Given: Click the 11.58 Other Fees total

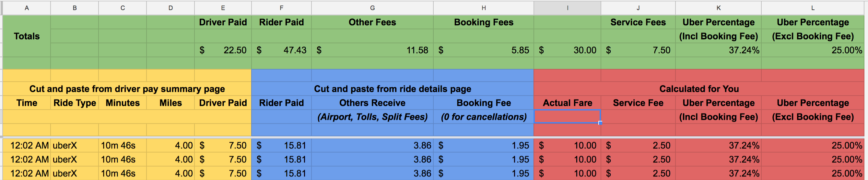Looking at the screenshot, I should 372,50.
